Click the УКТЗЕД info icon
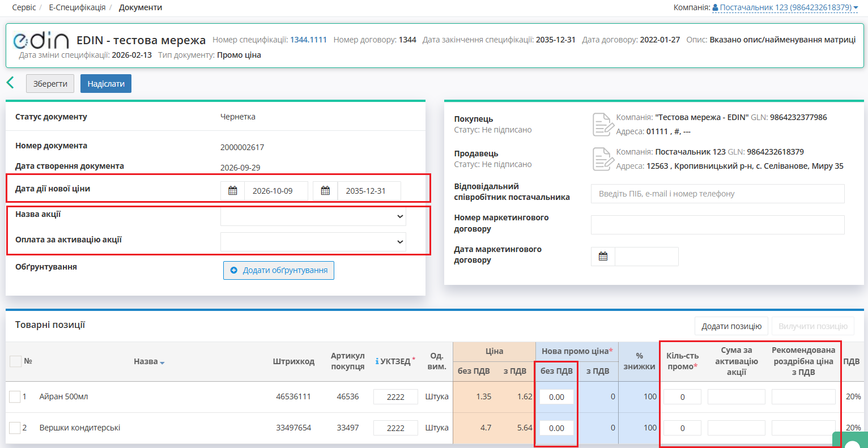868x448 pixels. coord(377,361)
